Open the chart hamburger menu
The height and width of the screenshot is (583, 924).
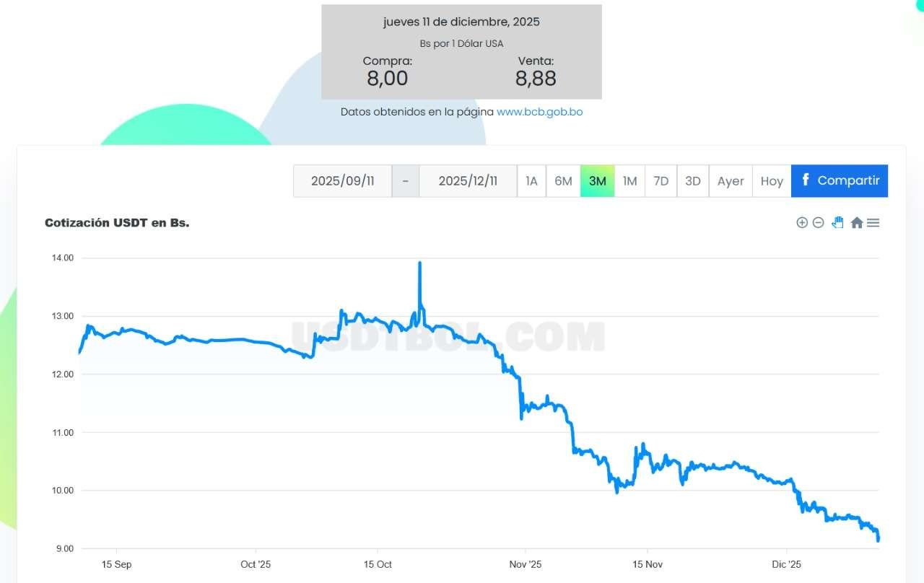(873, 222)
